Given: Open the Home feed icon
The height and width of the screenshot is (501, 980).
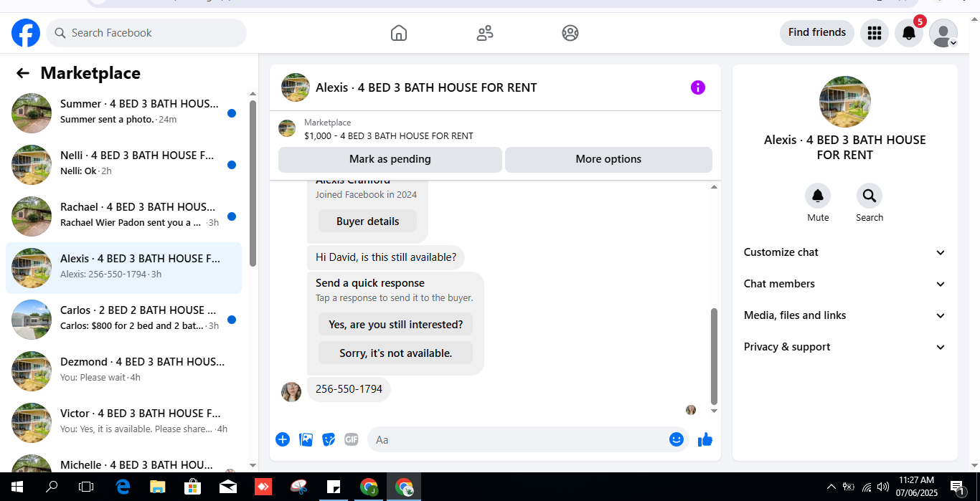Looking at the screenshot, I should 399,33.
